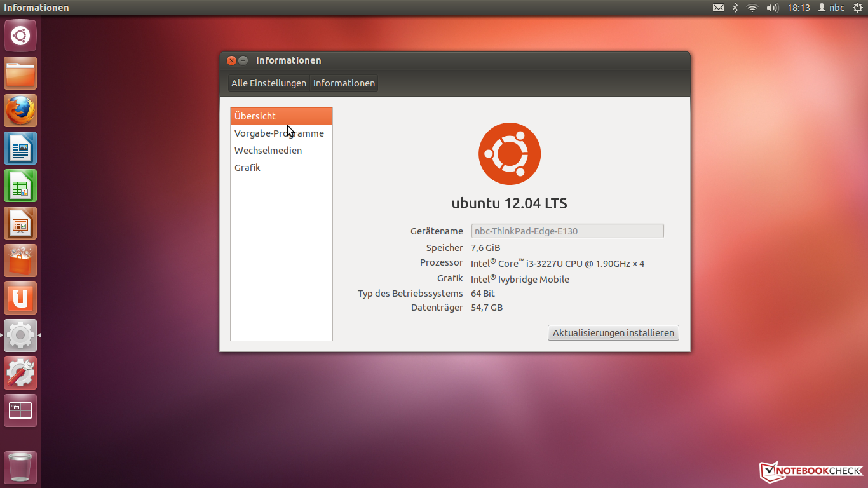Open the wrench-and-screwdriver tools launcher icon
868x488 pixels.
click(20, 373)
